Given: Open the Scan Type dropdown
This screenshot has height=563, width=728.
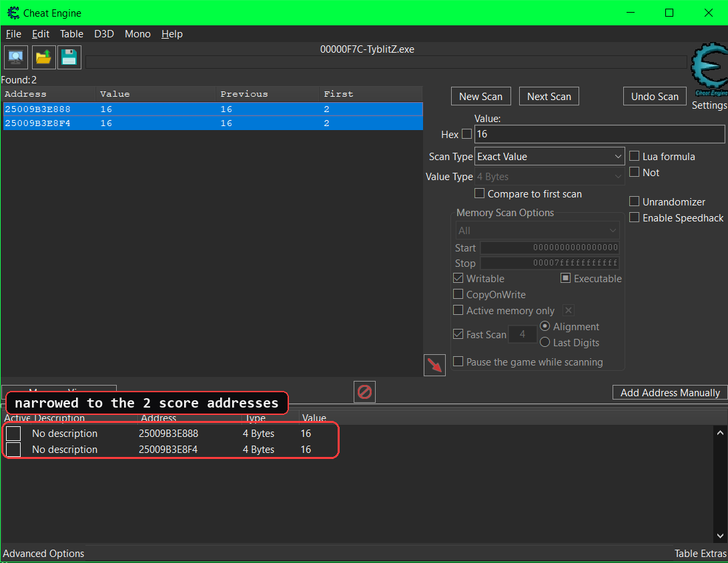Looking at the screenshot, I should (x=550, y=156).
